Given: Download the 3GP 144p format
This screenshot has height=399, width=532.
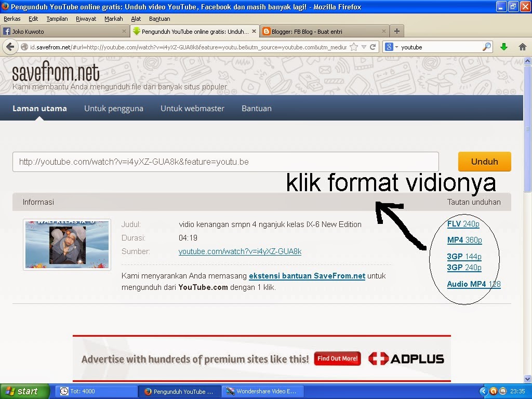Looking at the screenshot, I should (x=464, y=257).
